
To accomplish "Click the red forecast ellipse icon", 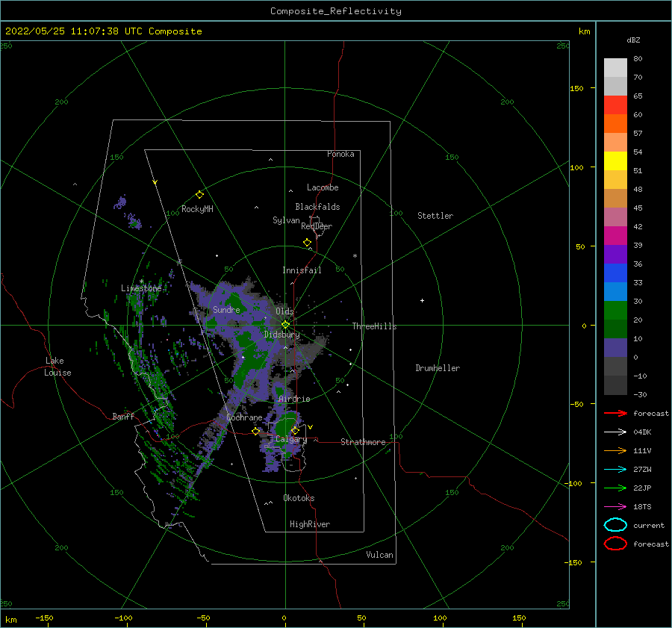I will (615, 544).
